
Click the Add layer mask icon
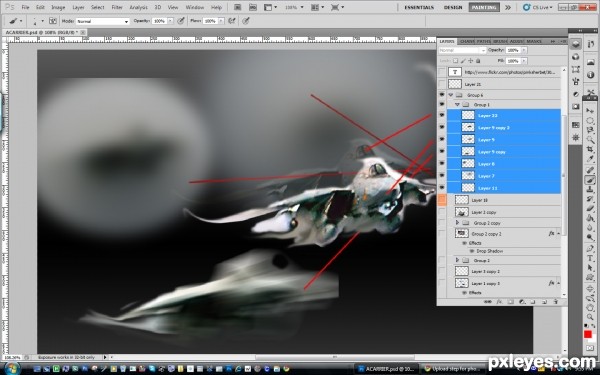point(510,302)
